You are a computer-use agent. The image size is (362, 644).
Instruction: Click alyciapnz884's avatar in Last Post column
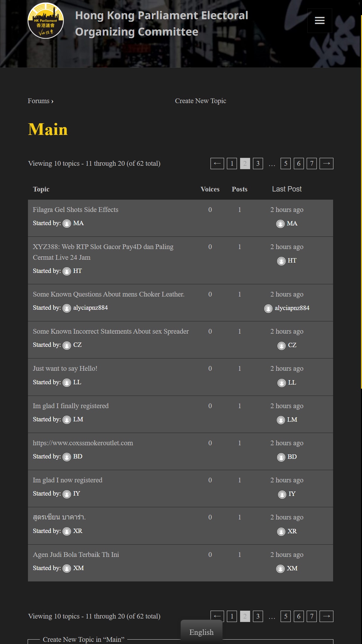[x=268, y=308]
